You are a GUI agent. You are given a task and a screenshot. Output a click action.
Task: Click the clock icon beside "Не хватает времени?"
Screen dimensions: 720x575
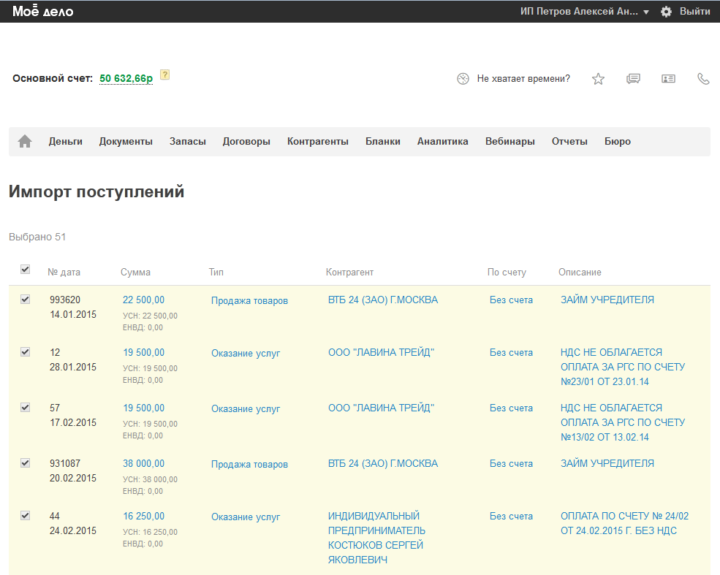(462, 79)
